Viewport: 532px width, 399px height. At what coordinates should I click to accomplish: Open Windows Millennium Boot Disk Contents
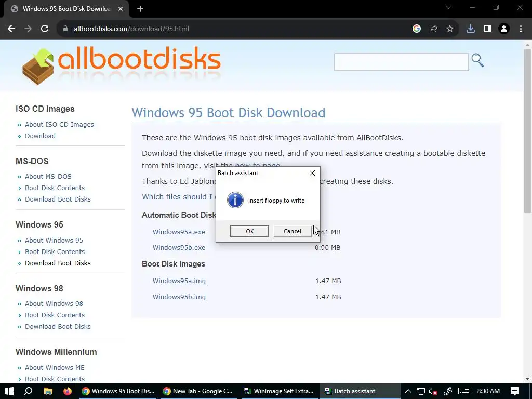(x=55, y=379)
